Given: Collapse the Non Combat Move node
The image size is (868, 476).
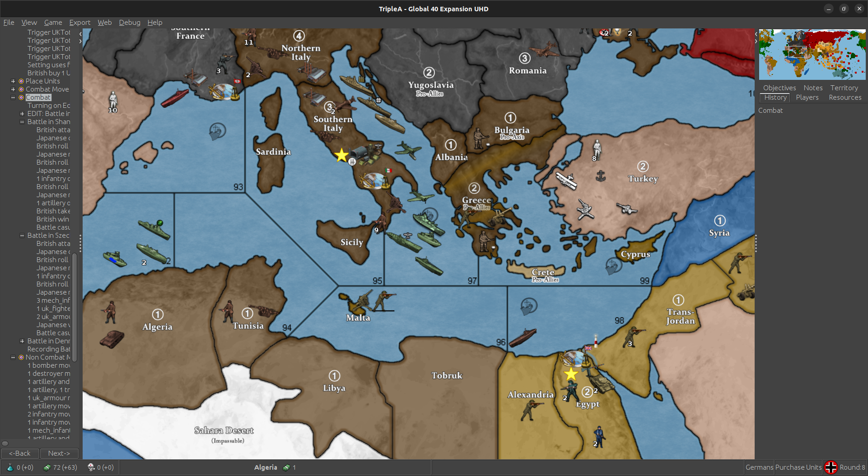Looking at the screenshot, I should (x=13, y=357).
